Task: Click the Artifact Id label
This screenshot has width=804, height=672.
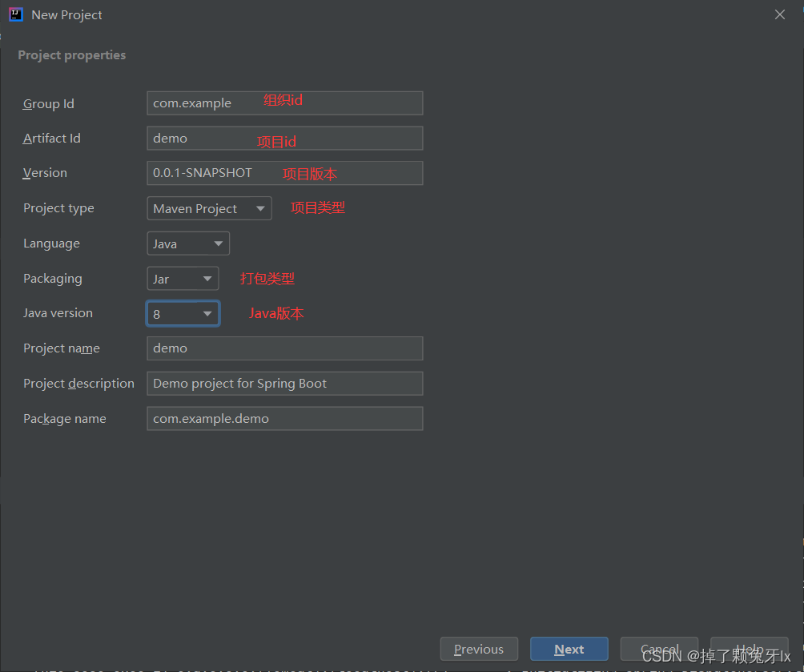Action: pyautogui.click(x=52, y=139)
